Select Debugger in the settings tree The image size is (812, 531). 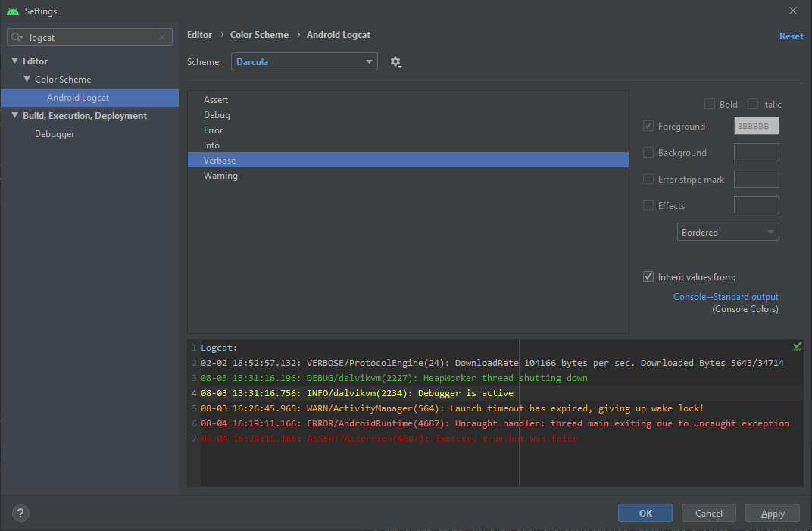click(x=55, y=134)
